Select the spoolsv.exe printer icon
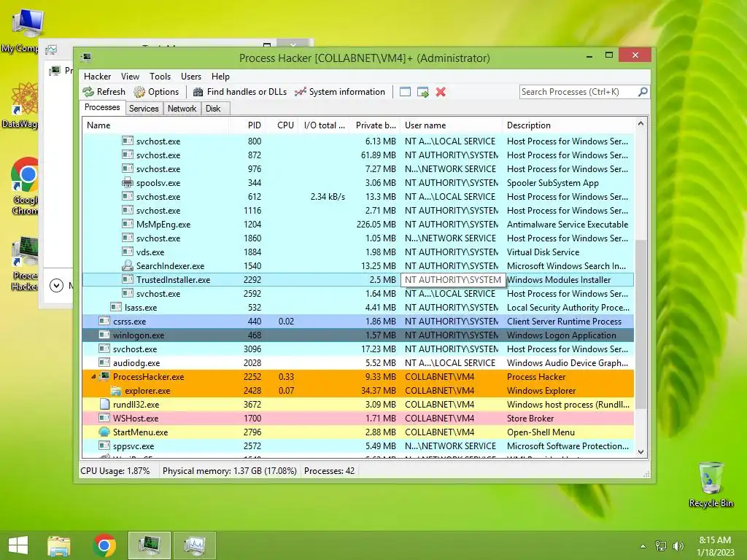Image resolution: width=747 pixels, height=560 pixels. click(127, 182)
